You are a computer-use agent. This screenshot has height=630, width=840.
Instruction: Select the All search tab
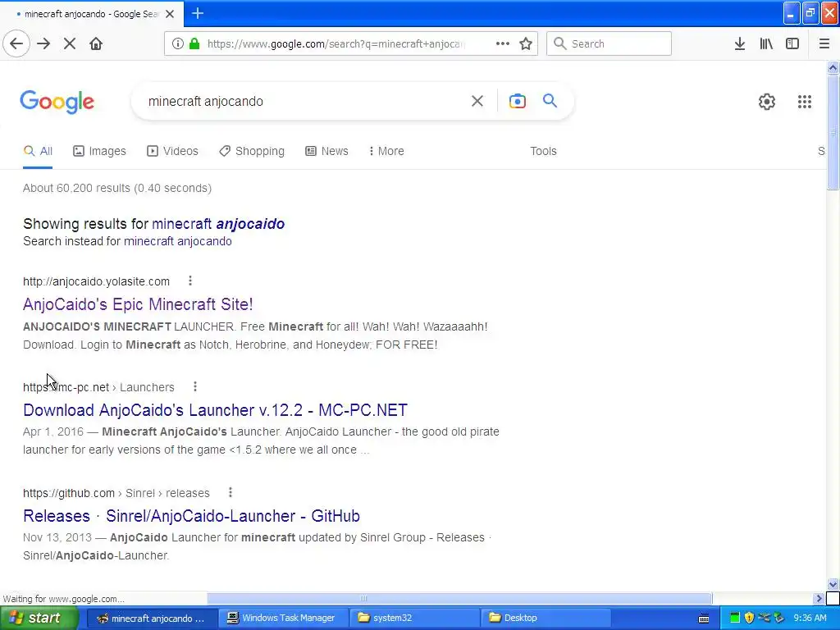[x=38, y=151]
